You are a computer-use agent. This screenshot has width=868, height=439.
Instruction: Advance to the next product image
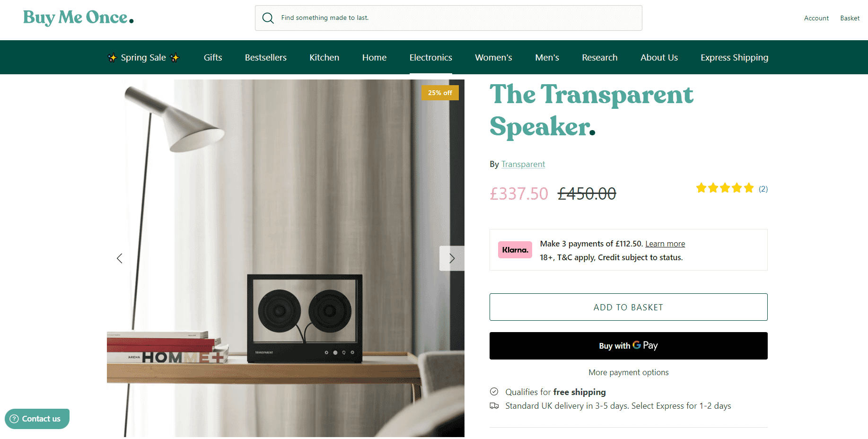pyautogui.click(x=452, y=258)
